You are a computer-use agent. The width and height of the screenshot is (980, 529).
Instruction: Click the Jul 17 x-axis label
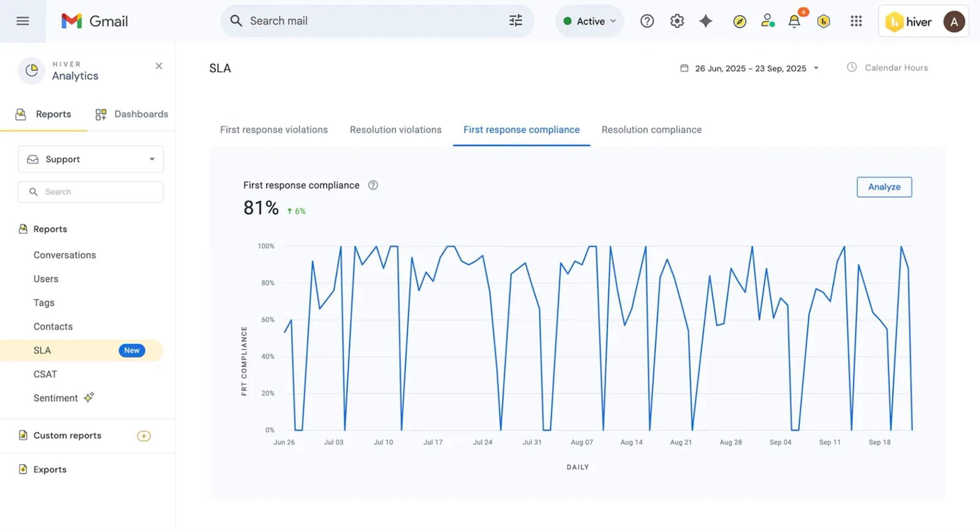[x=433, y=442]
